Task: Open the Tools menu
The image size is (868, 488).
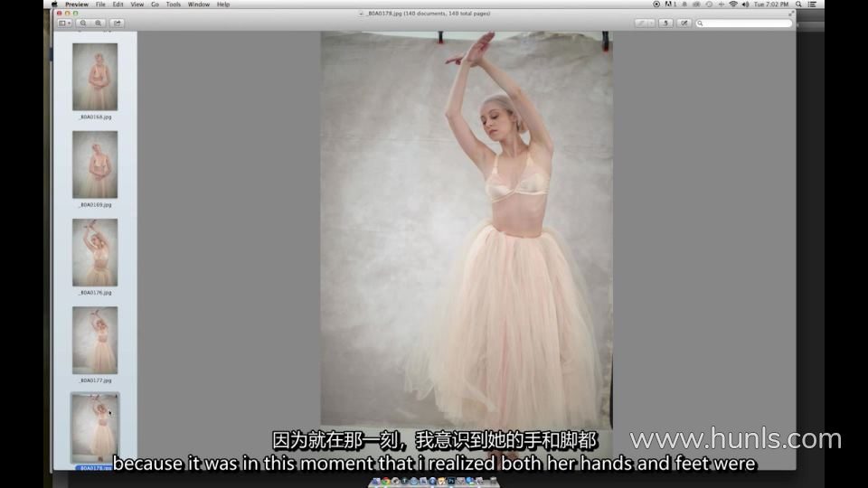Action: pos(174,4)
